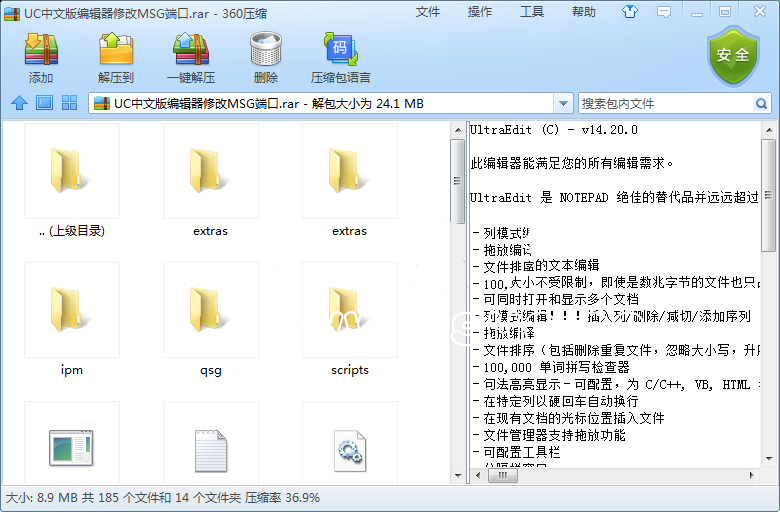Maximize the 360压缩 window
This screenshot has width=780, height=512.
[x=725, y=12]
